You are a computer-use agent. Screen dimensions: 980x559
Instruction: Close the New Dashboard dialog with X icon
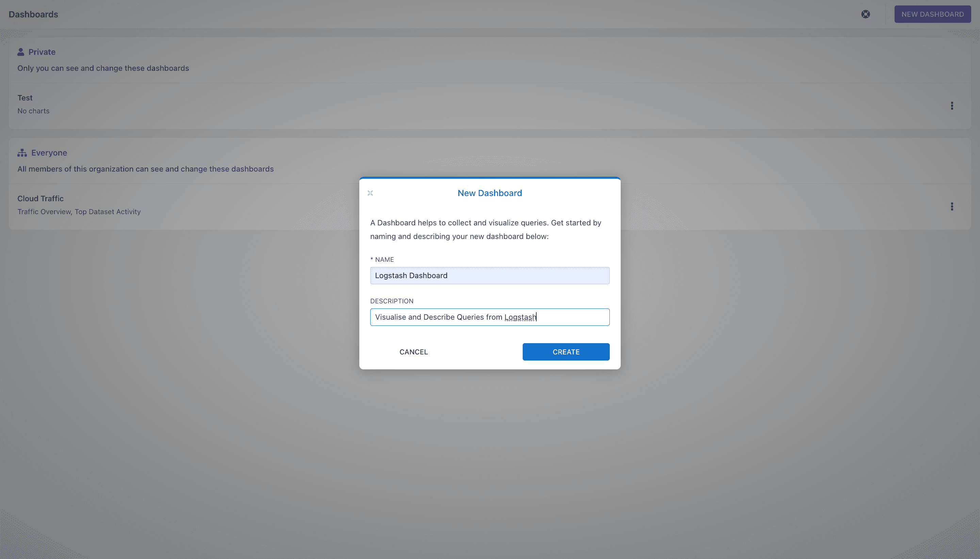370,193
